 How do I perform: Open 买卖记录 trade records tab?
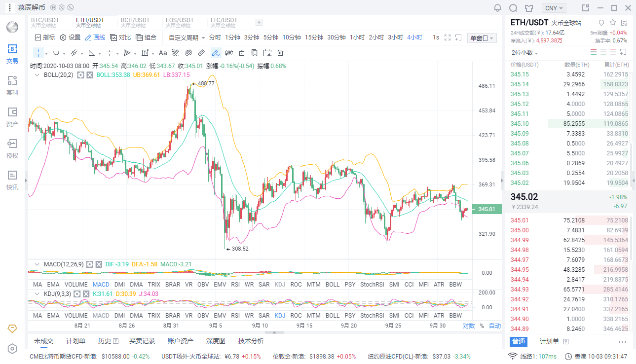pyautogui.click(x=142, y=341)
